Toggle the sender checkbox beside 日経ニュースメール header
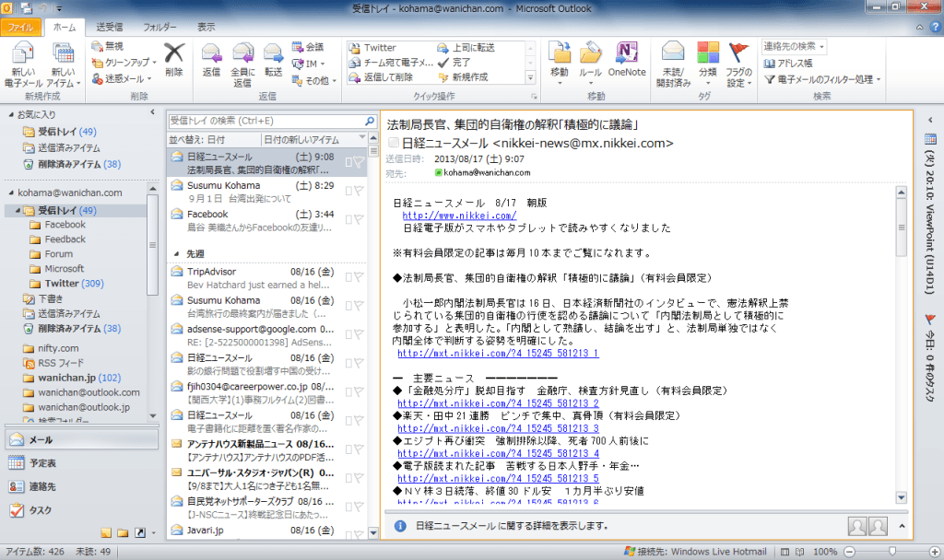944x560 pixels. (394, 143)
